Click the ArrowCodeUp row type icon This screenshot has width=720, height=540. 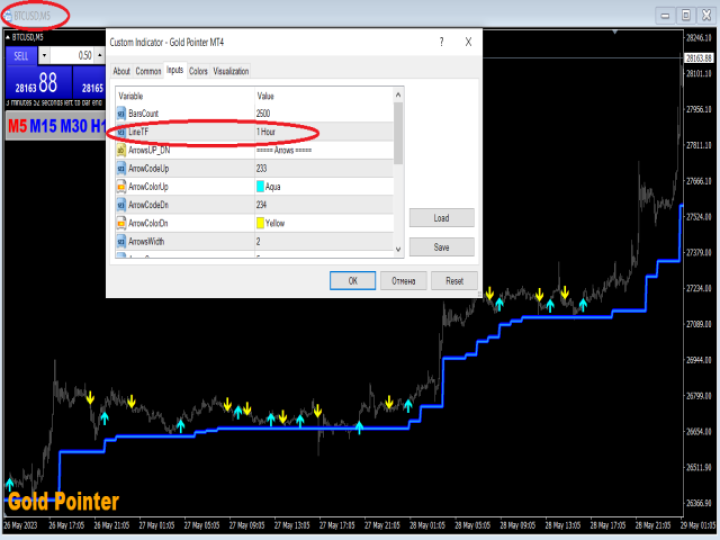click(121, 169)
